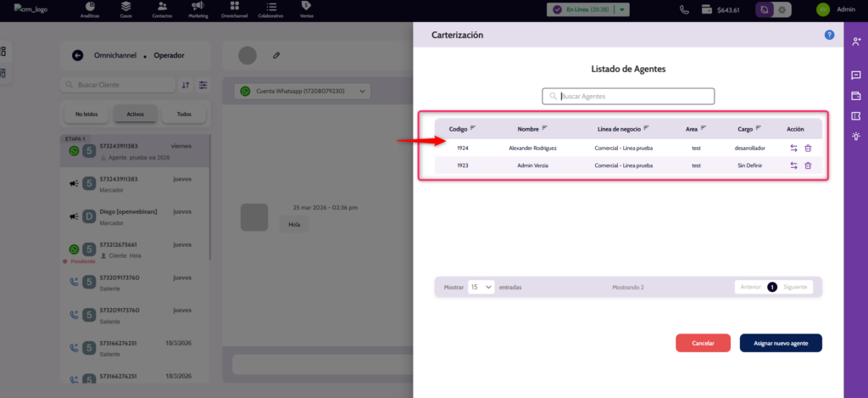868x398 pixels.
Task: Open the chat message icon in purple sidebar
Action: pos(856,76)
